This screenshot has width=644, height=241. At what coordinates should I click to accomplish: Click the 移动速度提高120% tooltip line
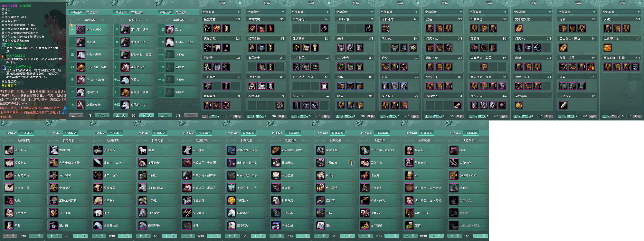(14, 17)
